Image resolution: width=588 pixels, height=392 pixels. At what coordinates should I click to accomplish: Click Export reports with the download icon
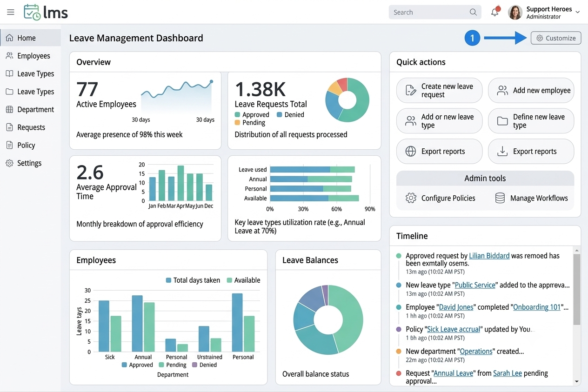tap(531, 152)
